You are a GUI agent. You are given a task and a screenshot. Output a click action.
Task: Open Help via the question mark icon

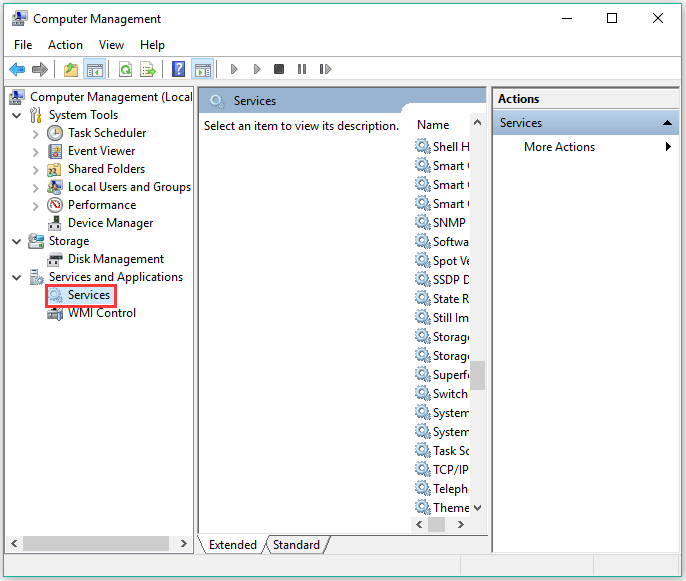178,69
